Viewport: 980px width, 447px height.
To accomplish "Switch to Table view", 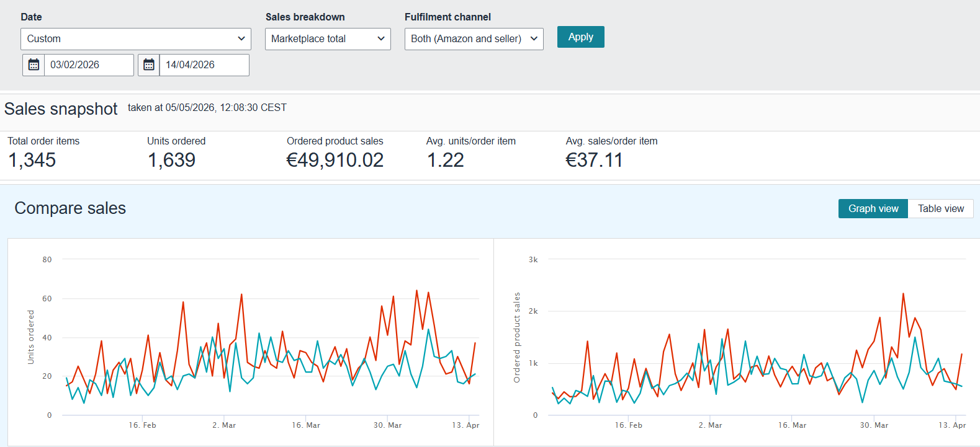I will pyautogui.click(x=941, y=208).
